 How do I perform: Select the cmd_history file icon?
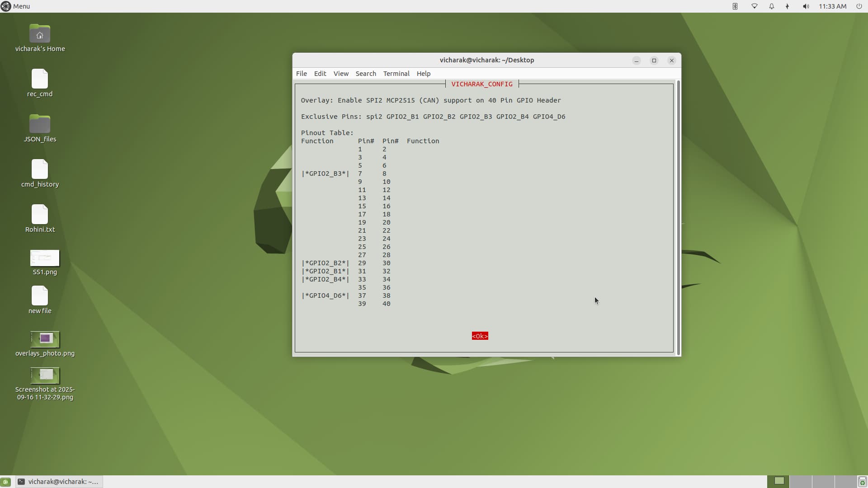pyautogui.click(x=40, y=169)
